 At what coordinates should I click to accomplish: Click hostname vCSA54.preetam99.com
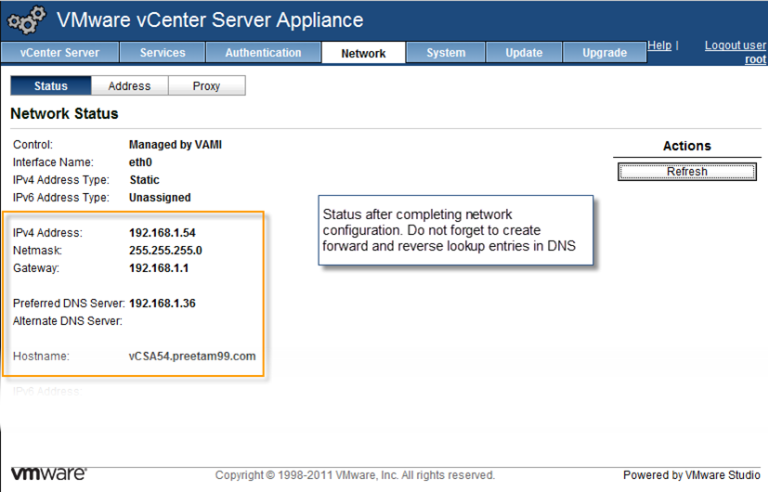(x=192, y=356)
